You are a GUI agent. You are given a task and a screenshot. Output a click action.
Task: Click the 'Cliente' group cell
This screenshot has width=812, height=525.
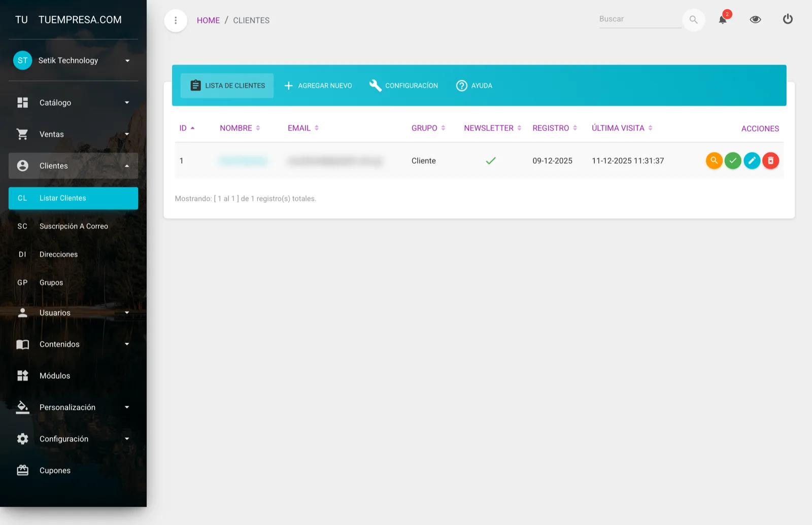click(424, 161)
